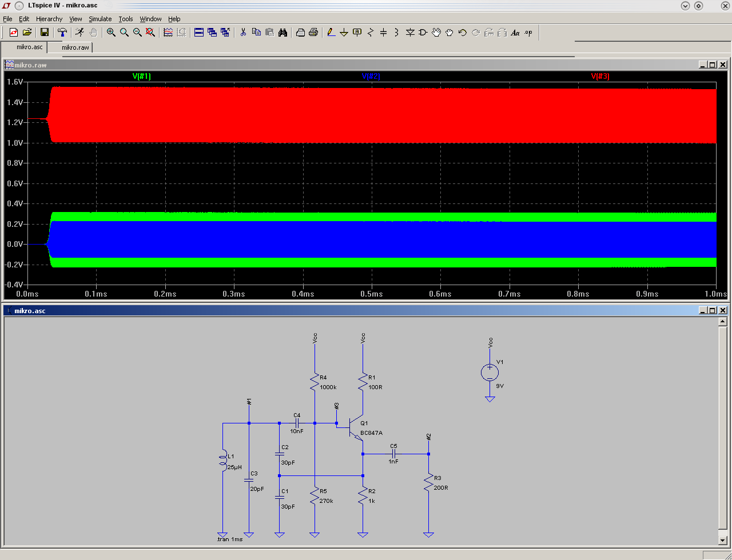
Task: Click the Autorange waveform icon
Action: [x=168, y=33]
